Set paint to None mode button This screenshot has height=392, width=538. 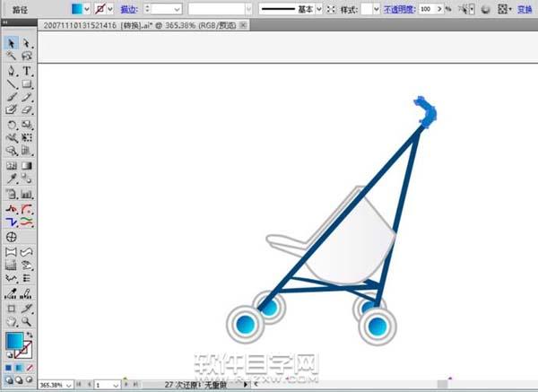[x=30, y=368]
